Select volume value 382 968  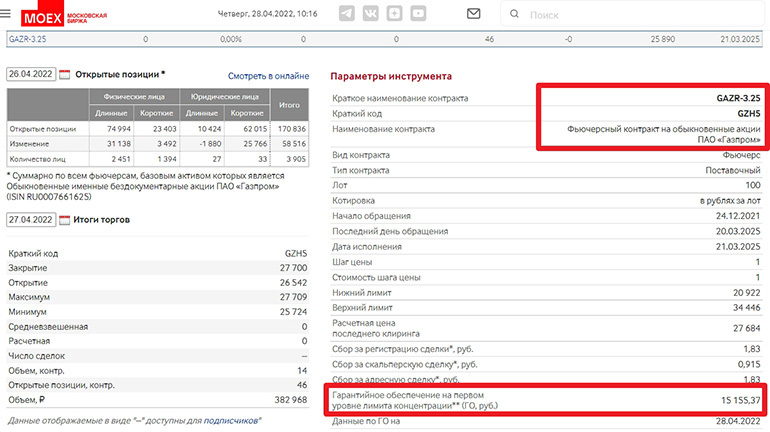291,400
